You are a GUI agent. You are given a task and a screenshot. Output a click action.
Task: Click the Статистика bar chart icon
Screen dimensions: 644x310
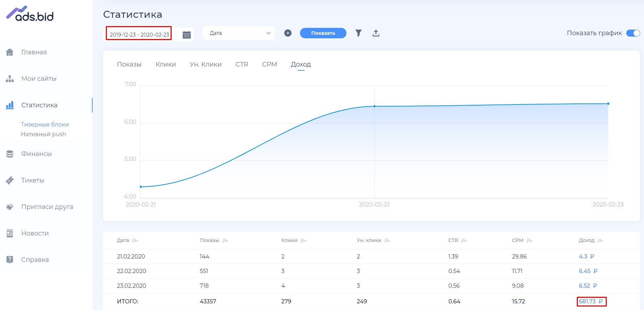[x=10, y=105]
